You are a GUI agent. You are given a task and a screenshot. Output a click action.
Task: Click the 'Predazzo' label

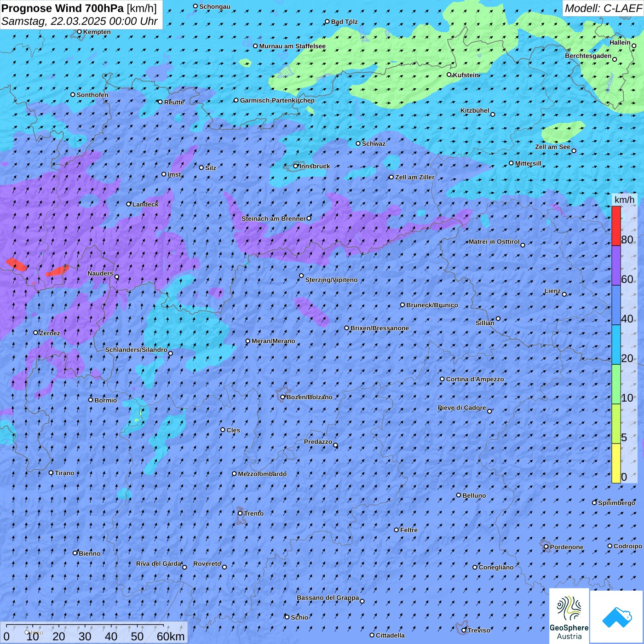click(318, 442)
